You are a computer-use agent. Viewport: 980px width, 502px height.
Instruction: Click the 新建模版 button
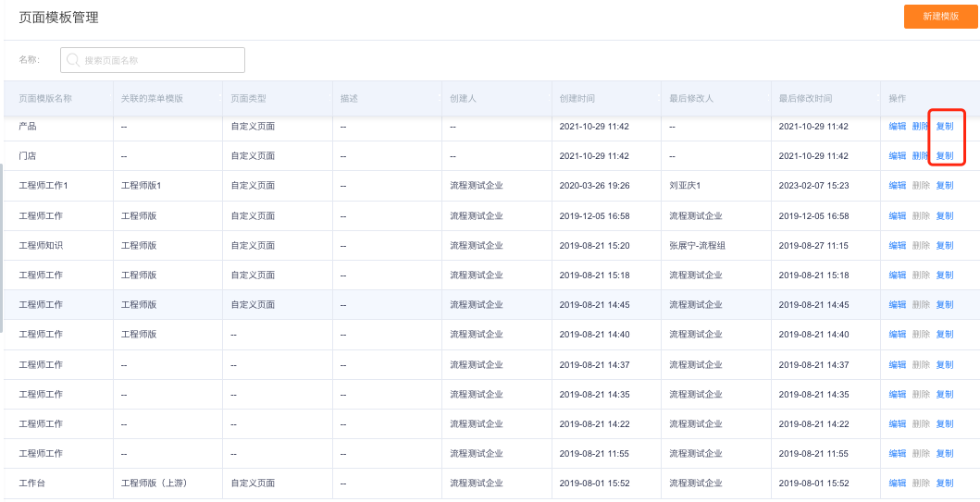(940, 17)
